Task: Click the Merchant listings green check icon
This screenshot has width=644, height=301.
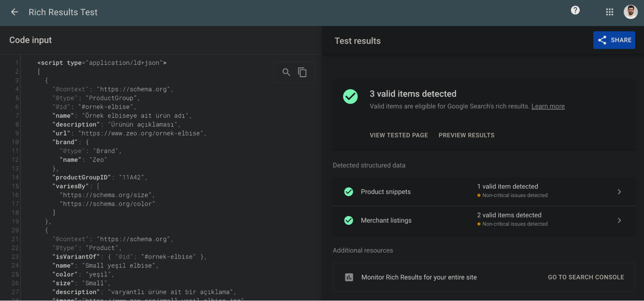Action: point(349,220)
